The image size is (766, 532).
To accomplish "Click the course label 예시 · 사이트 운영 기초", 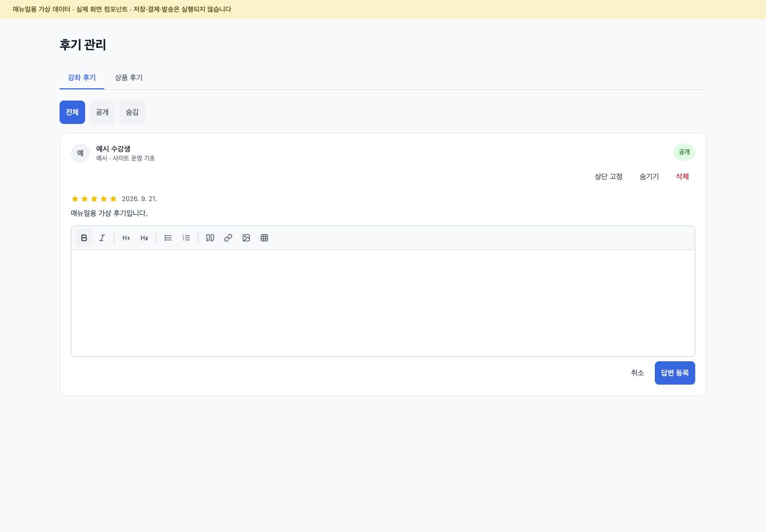I will 126,159.
